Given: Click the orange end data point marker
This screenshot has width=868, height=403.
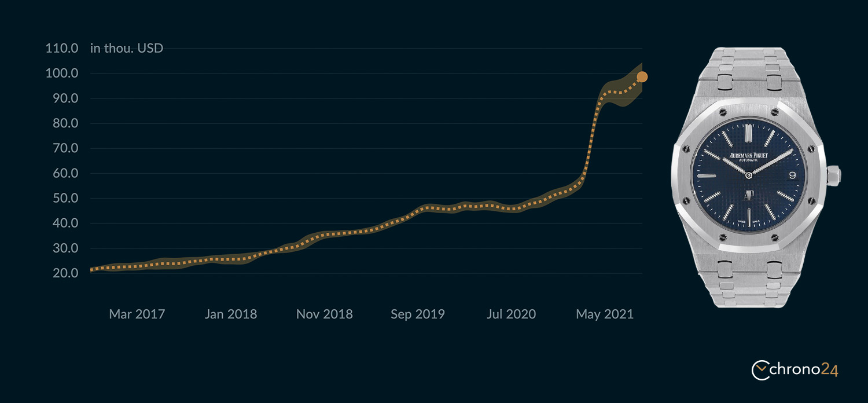Looking at the screenshot, I should click(642, 76).
